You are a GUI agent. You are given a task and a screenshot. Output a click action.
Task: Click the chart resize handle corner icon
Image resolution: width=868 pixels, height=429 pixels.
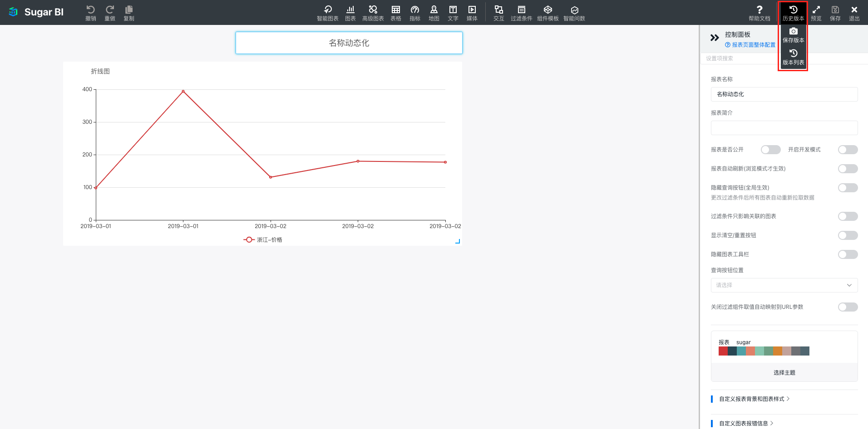[458, 241]
